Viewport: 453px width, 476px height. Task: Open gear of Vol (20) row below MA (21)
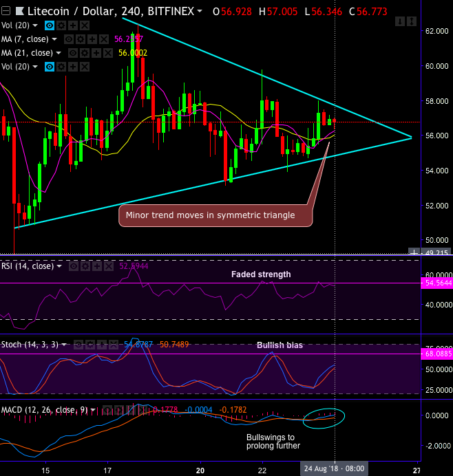click(x=61, y=67)
